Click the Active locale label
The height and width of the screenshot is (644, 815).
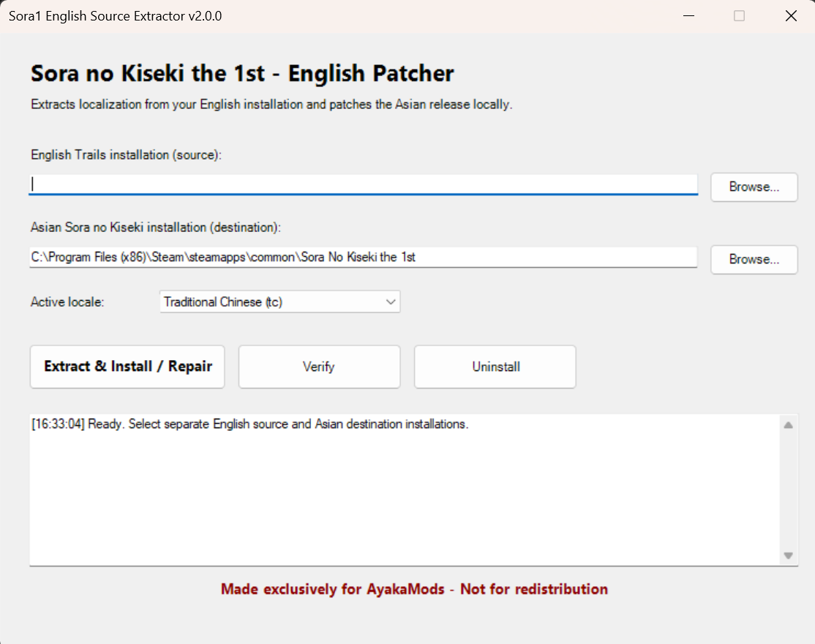[67, 302]
